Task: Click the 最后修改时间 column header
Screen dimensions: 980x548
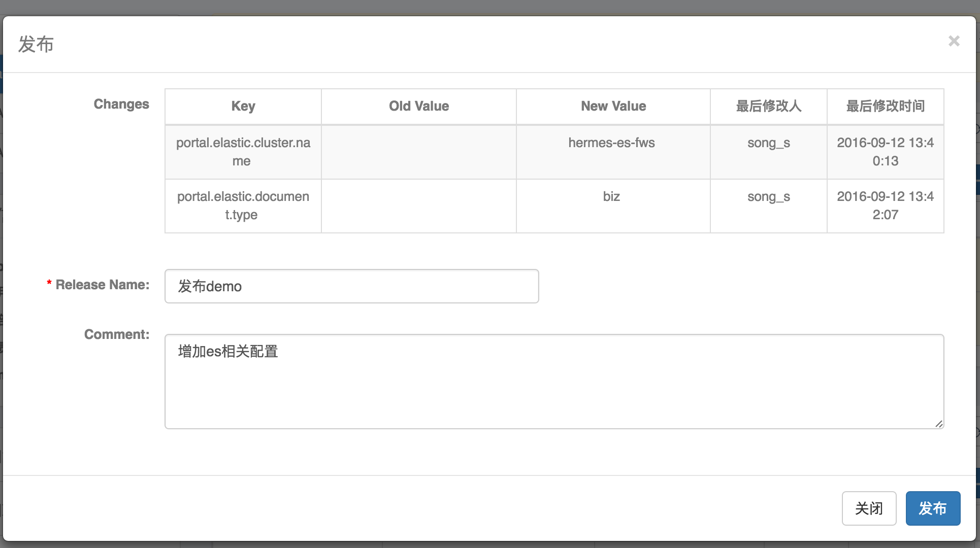Action: point(885,106)
